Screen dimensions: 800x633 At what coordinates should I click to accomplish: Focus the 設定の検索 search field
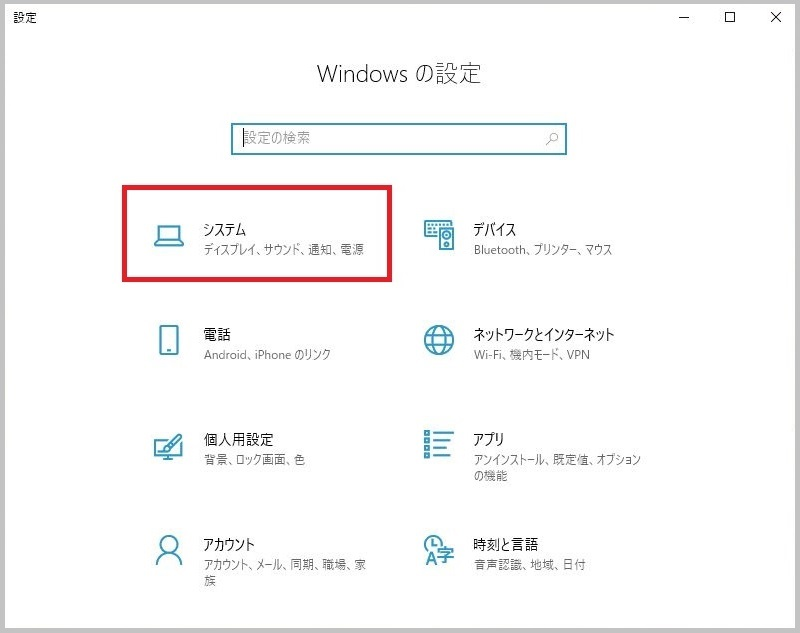(x=390, y=139)
